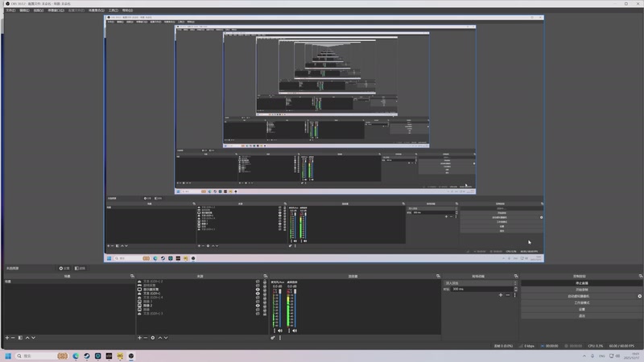Remove the scene transition with the minus icon
This screenshot has width=644, height=362.
[x=508, y=295]
